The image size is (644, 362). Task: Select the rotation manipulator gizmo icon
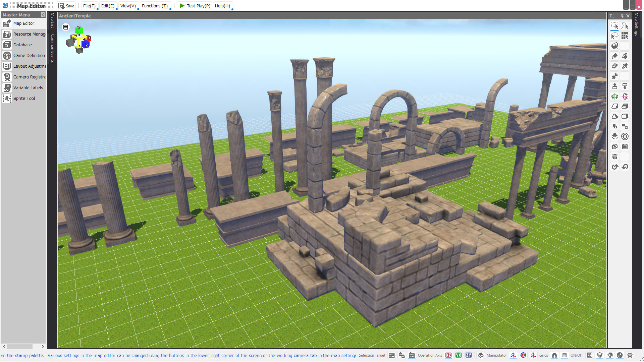click(x=524, y=355)
